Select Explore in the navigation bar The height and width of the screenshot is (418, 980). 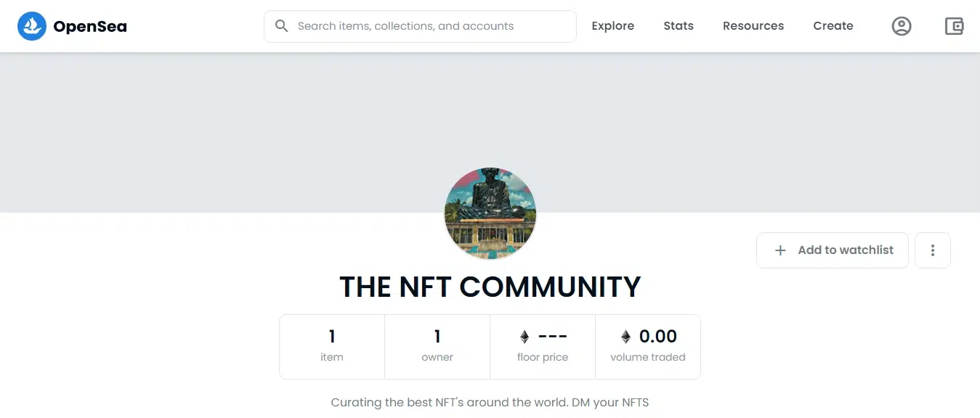(612, 25)
